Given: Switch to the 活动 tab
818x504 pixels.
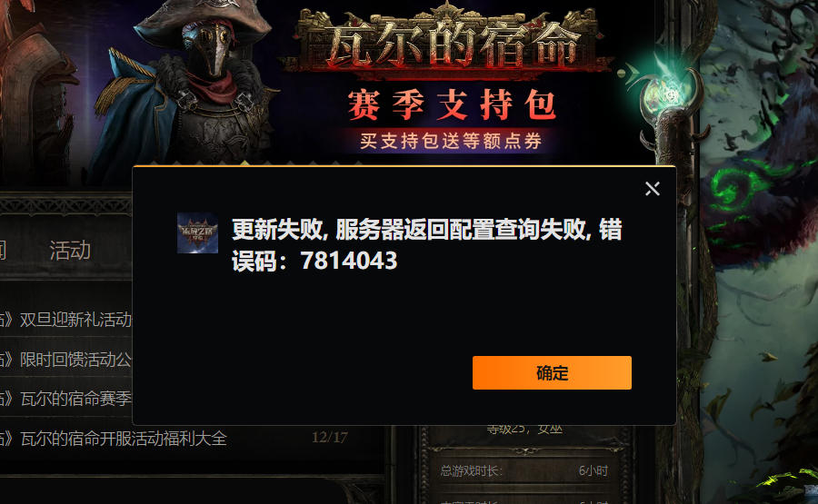Looking at the screenshot, I should tap(70, 251).
